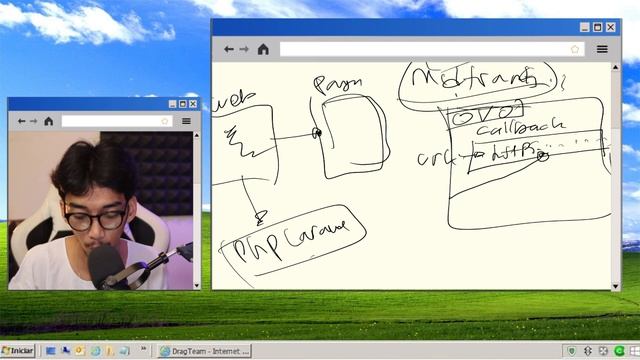640x360 pixels.
Task: Click scroll-up arrow in webcam window
Action: [197, 135]
